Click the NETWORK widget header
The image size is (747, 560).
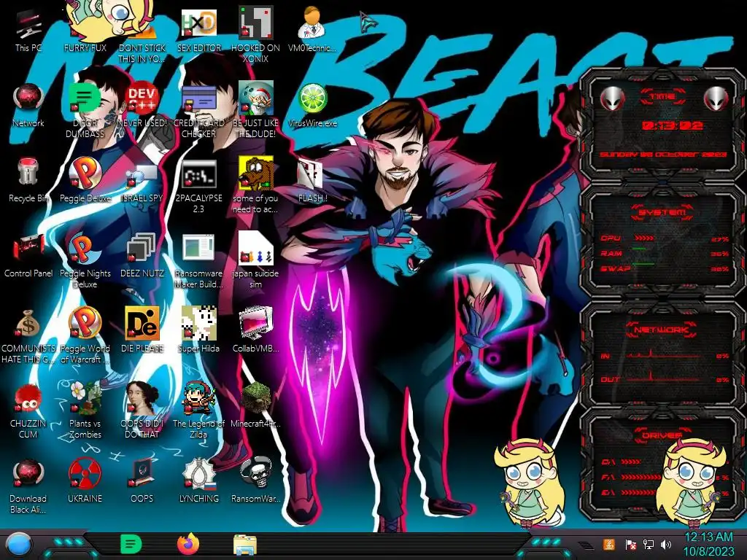pos(662,330)
